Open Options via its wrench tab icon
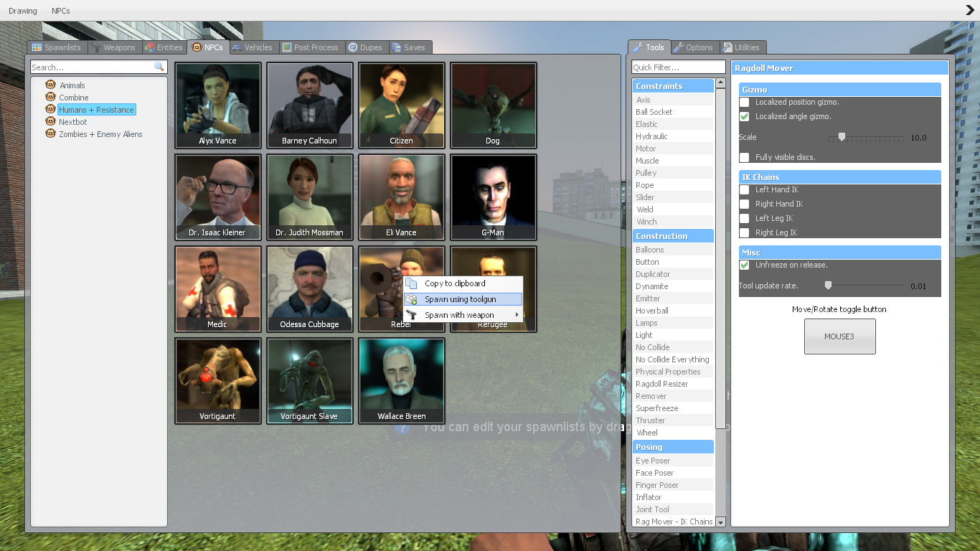The height and width of the screenshot is (551, 980). coord(678,47)
